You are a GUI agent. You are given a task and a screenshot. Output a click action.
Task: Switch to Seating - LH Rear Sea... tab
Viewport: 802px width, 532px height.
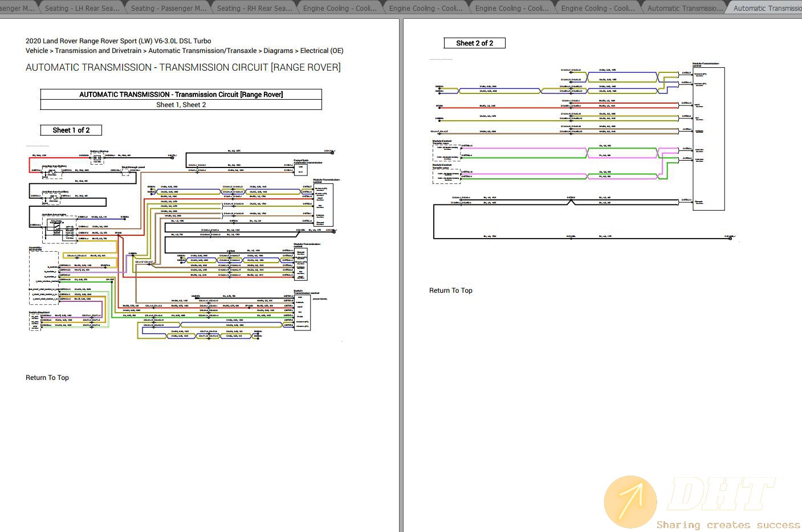click(x=82, y=8)
